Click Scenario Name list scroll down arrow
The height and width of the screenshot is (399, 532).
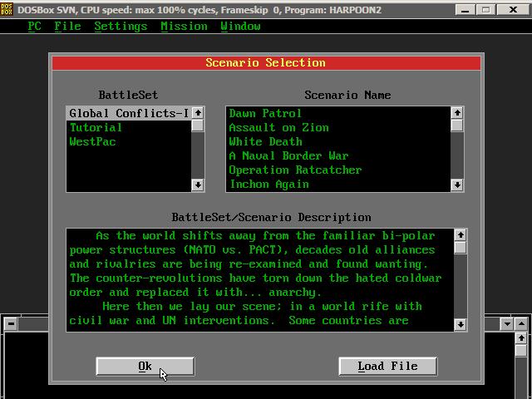pos(457,185)
